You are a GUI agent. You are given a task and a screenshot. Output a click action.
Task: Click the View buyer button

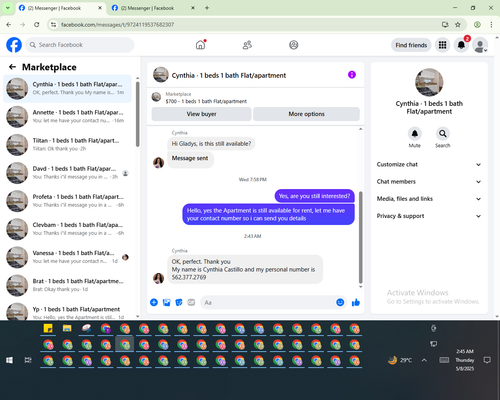[201, 114]
